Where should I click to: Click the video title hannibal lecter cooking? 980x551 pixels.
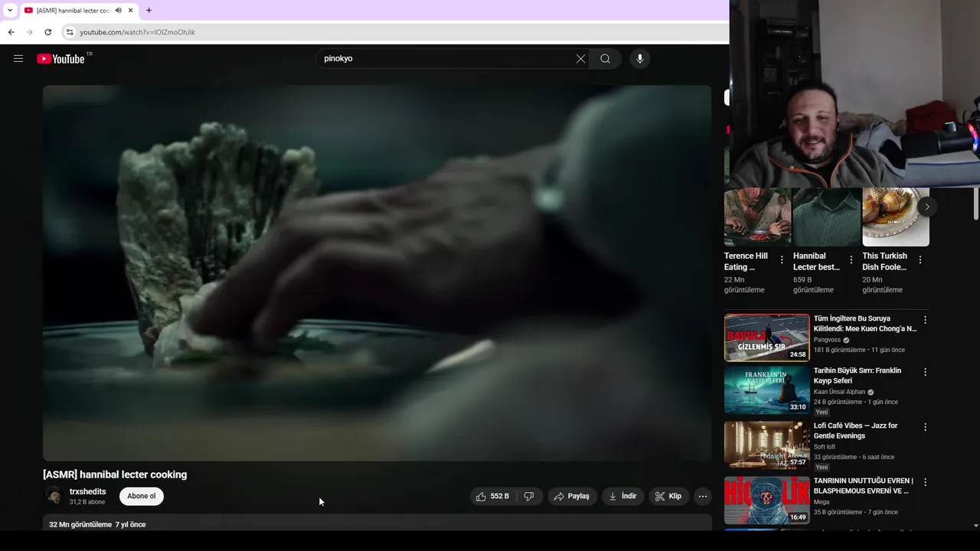click(x=115, y=474)
